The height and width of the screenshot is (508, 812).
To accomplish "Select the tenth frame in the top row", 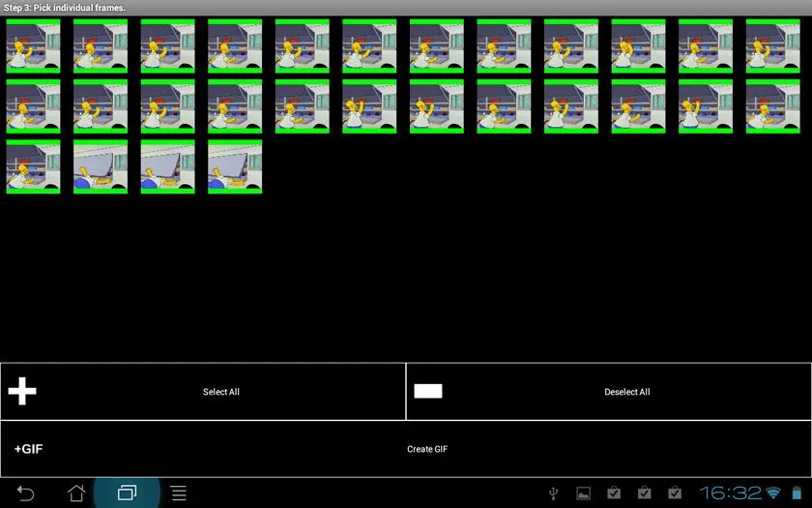I will pyautogui.click(x=639, y=46).
